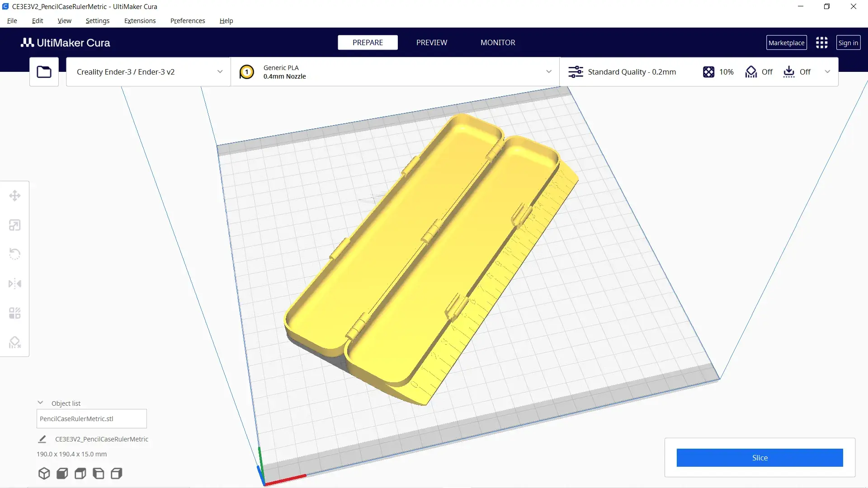This screenshot has width=868, height=488.
Task: Switch to top view cube icon
Action: coord(80,473)
